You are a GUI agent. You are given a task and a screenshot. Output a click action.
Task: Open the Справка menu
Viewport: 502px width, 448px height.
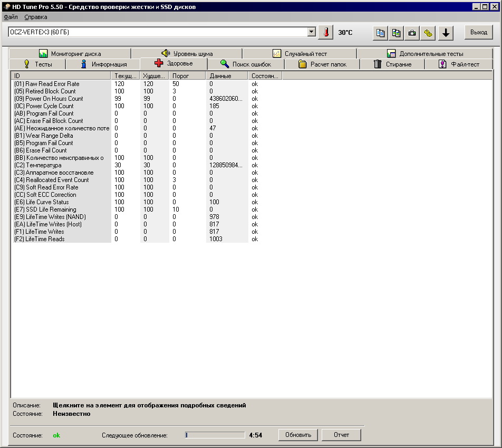pyautogui.click(x=35, y=17)
